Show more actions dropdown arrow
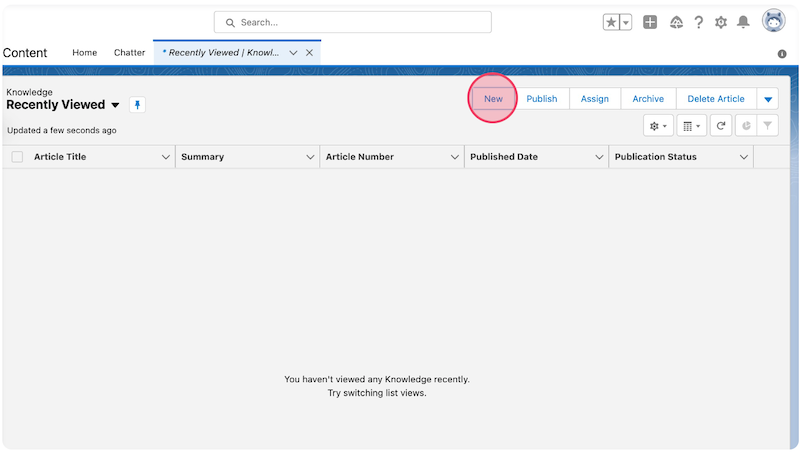The width and height of the screenshot is (800, 453). (x=768, y=99)
